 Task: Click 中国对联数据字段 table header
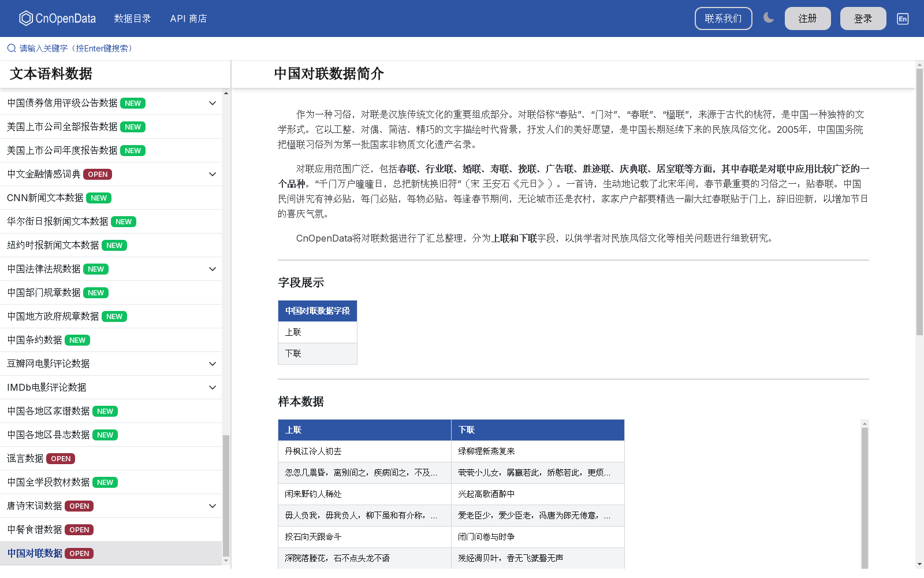[318, 311]
